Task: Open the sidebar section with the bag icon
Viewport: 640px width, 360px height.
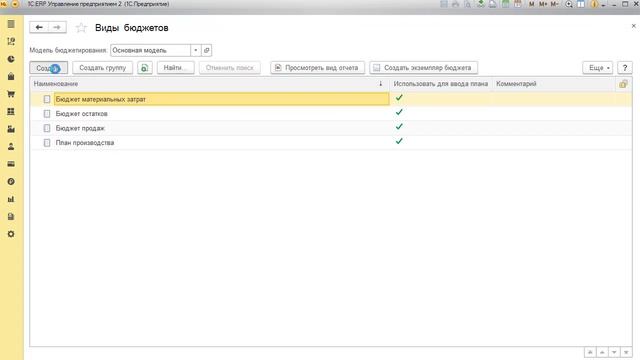Action: pos(11,77)
